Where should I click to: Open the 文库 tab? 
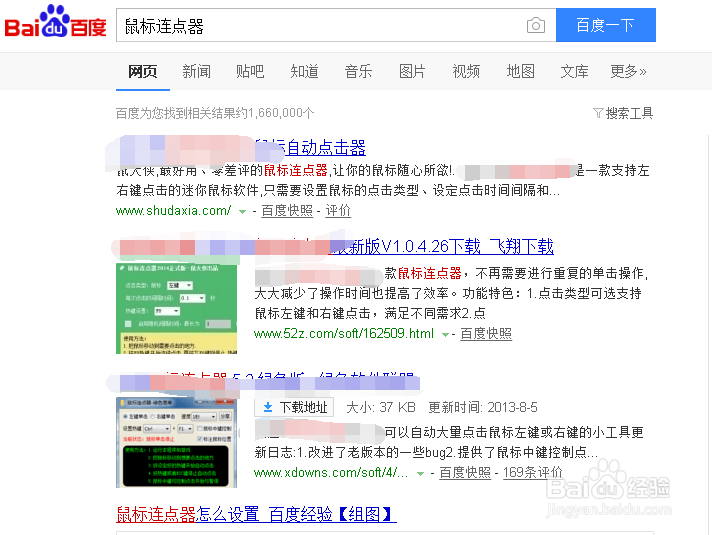pos(574,71)
